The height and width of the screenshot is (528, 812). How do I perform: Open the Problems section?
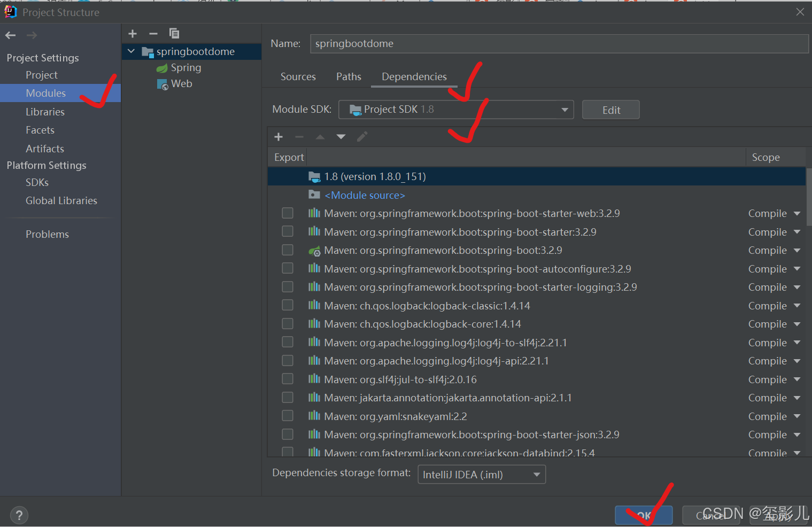point(47,234)
